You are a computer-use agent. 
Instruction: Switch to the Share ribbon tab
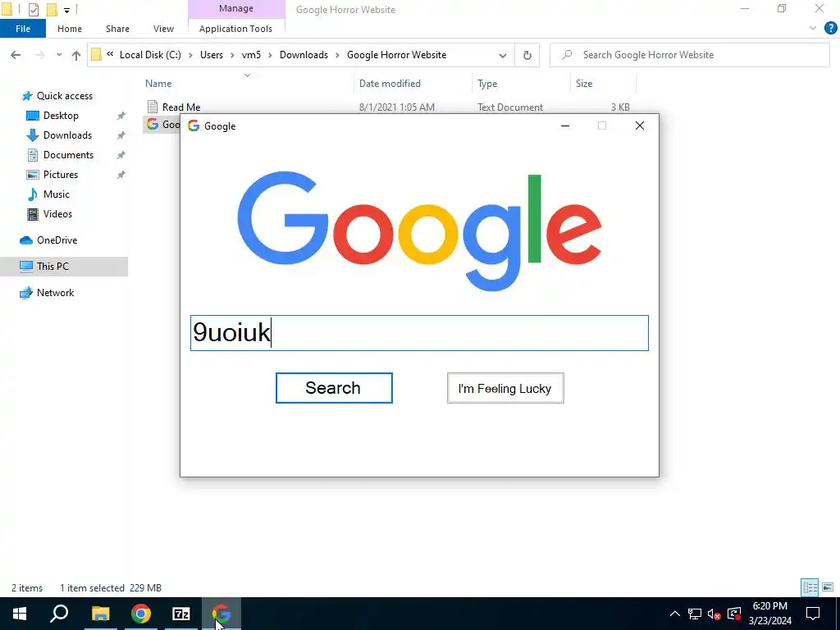117,29
